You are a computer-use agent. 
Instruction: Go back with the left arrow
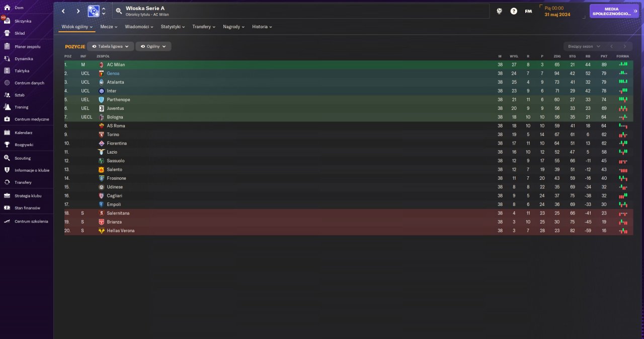pos(63,11)
